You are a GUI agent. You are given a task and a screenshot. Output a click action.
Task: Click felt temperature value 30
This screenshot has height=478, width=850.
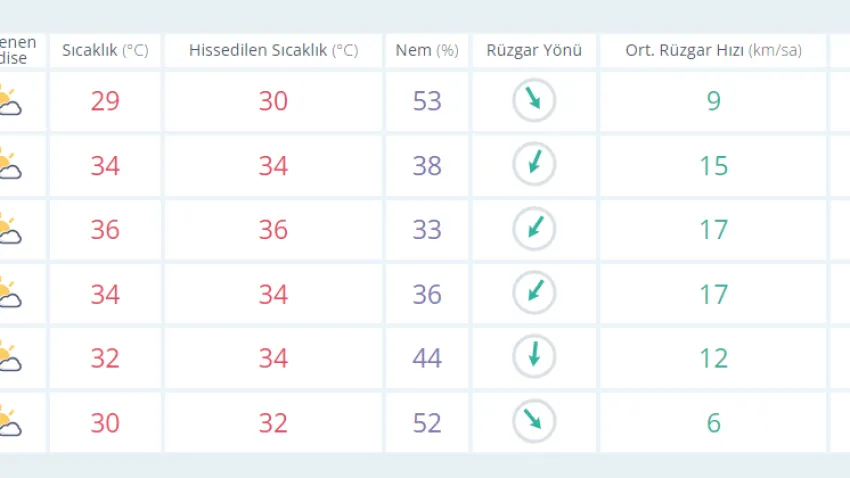273,101
